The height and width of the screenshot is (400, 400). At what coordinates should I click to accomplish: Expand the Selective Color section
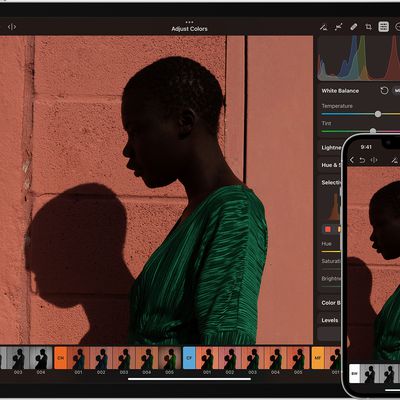pyautogui.click(x=331, y=182)
